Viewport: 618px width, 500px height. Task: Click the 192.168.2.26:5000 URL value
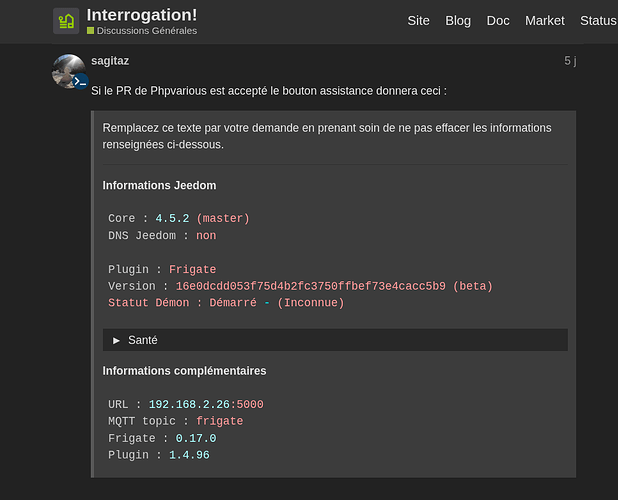coord(206,404)
